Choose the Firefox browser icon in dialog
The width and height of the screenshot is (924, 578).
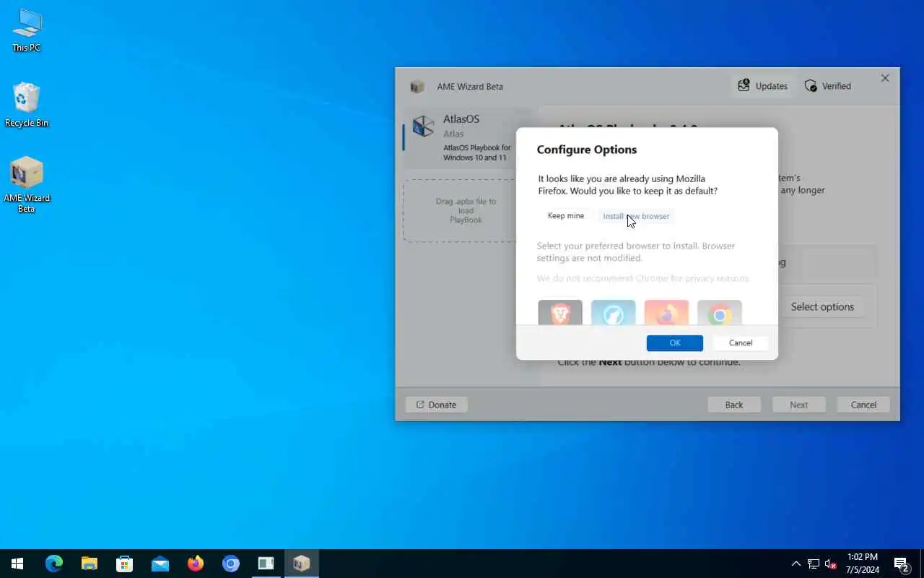click(666, 313)
